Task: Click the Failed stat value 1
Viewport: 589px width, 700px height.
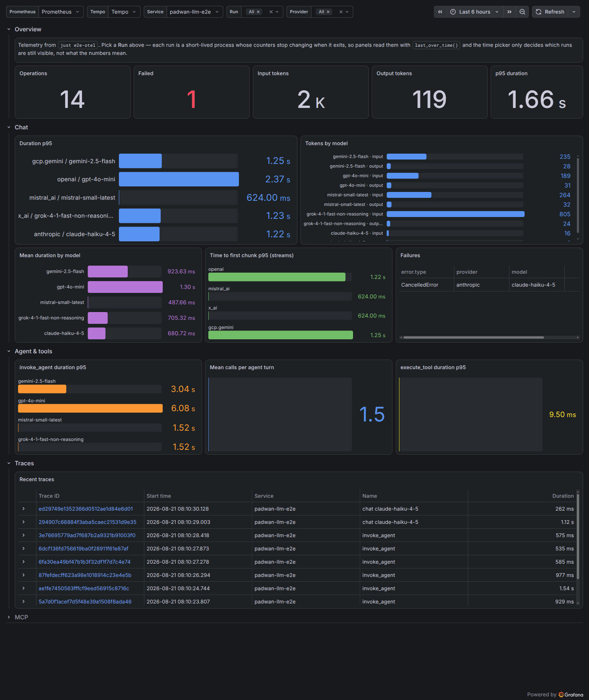Action: pyautogui.click(x=191, y=99)
